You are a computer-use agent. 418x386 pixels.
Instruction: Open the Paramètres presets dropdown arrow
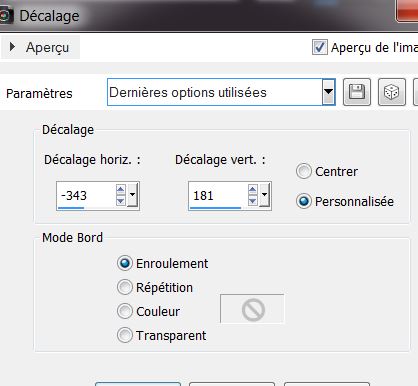[328, 92]
